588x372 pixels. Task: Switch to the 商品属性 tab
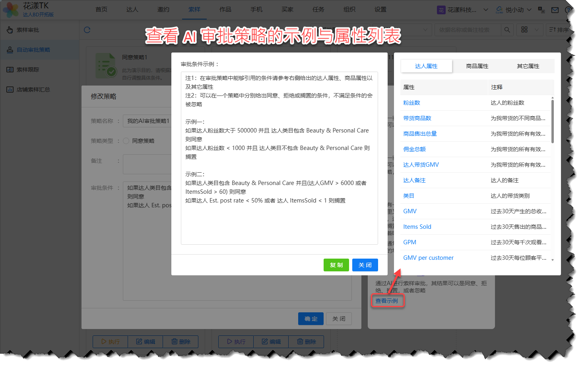click(x=477, y=66)
